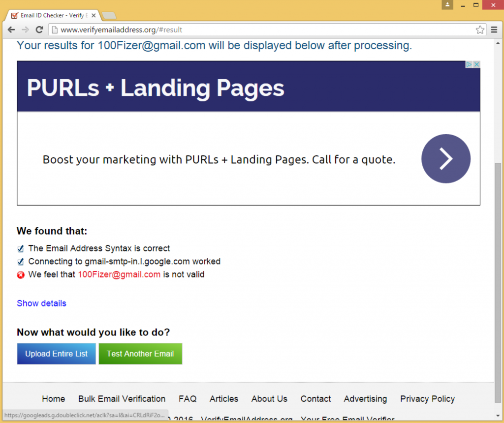Open the Chrome hamburger menu
This screenshot has height=423, width=504.
tap(494, 30)
